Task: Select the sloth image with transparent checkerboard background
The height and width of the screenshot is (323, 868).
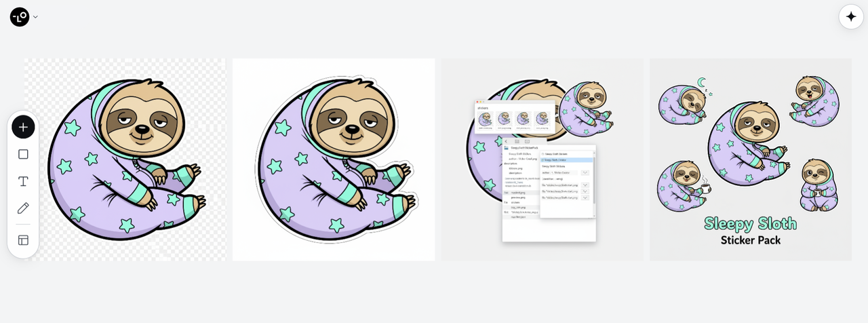Action: pos(125,159)
